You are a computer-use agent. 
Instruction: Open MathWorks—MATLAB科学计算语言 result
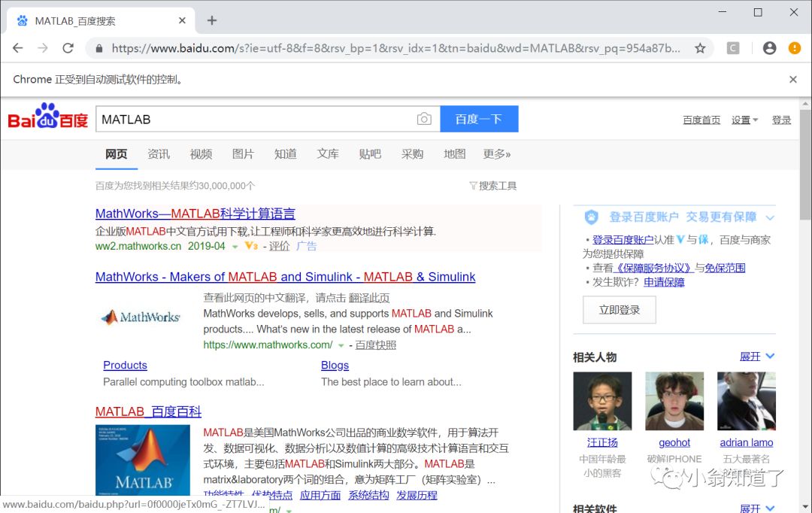(195, 214)
